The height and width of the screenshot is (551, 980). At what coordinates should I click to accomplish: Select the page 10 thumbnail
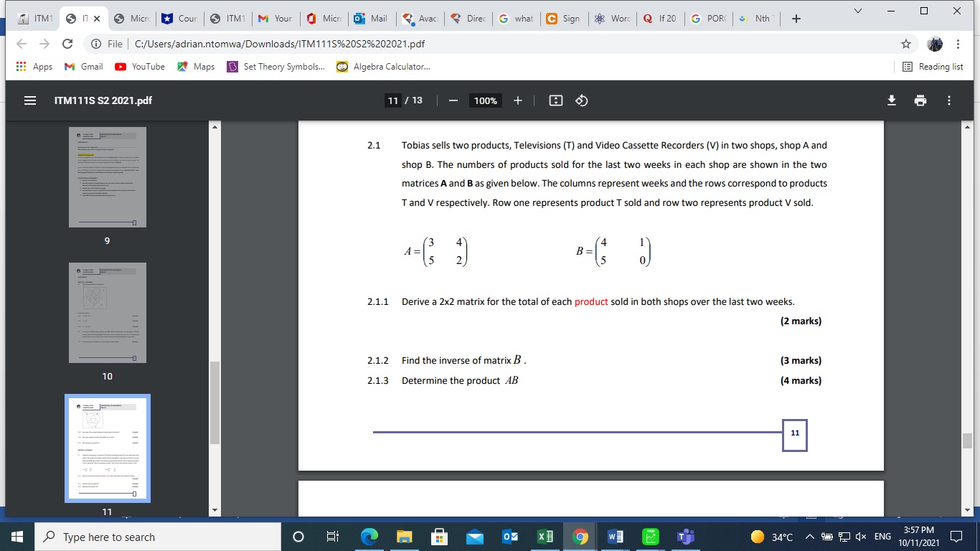point(107,313)
